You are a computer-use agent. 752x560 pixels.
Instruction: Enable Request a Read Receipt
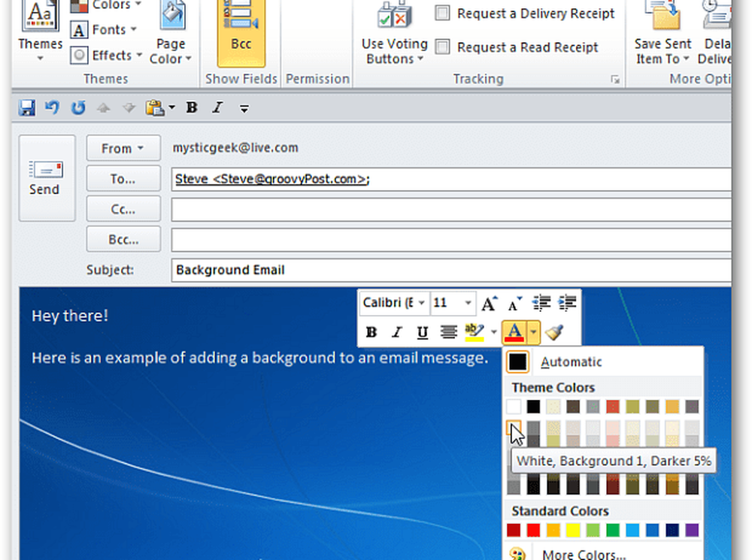coord(517,47)
